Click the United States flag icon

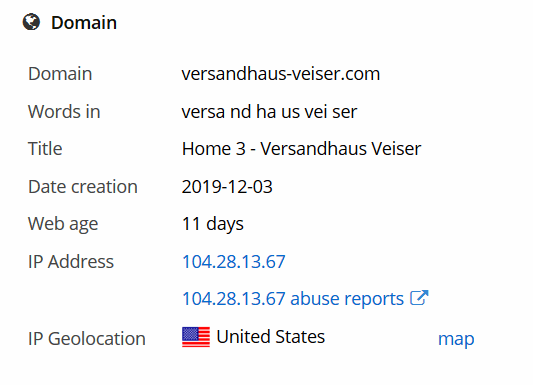click(196, 337)
